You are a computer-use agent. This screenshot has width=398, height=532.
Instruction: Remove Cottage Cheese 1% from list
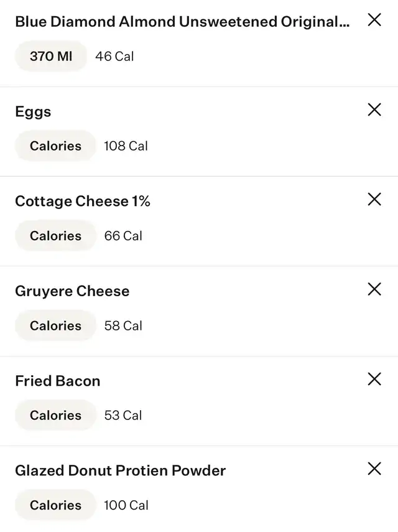[374, 200]
